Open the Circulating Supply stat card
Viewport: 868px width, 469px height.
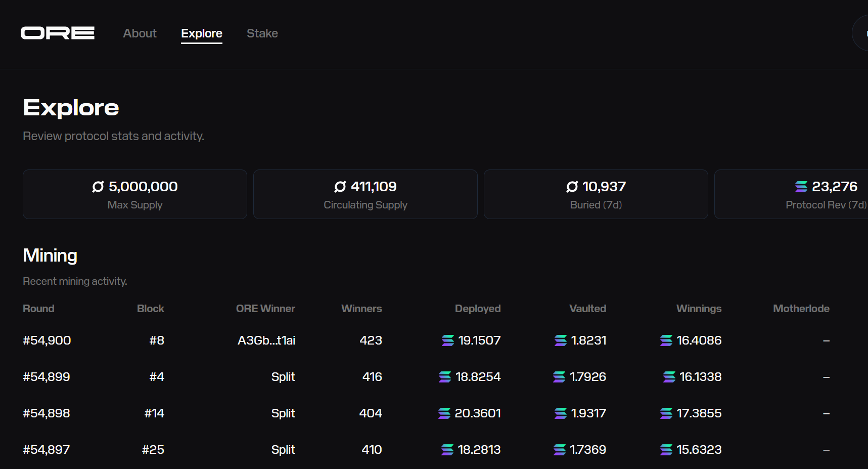tap(366, 194)
